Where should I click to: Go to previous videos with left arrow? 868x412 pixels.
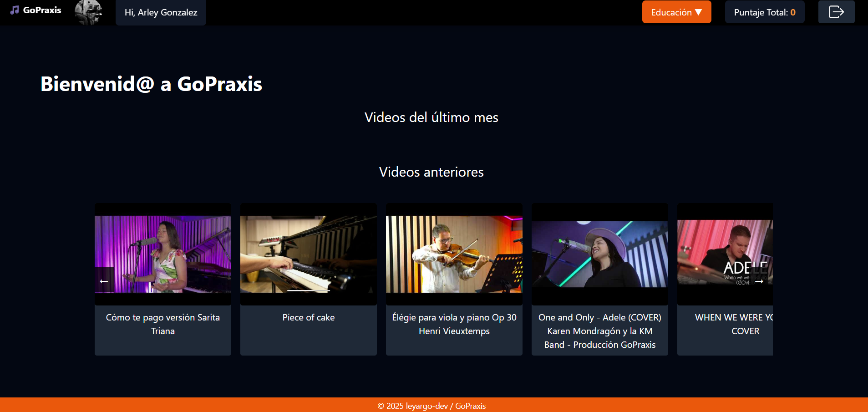pyautogui.click(x=104, y=281)
